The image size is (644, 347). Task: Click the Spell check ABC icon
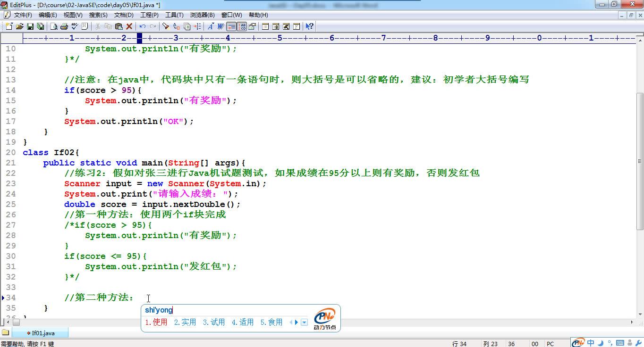[x=75, y=26]
